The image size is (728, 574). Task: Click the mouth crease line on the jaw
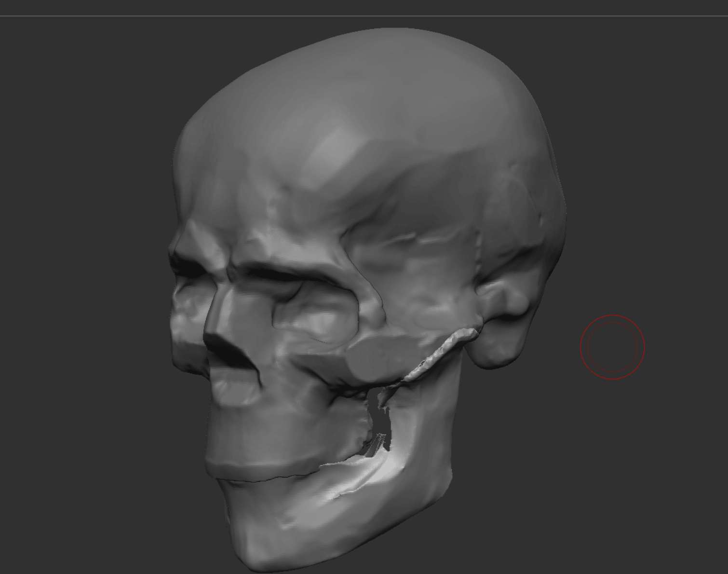270,478
